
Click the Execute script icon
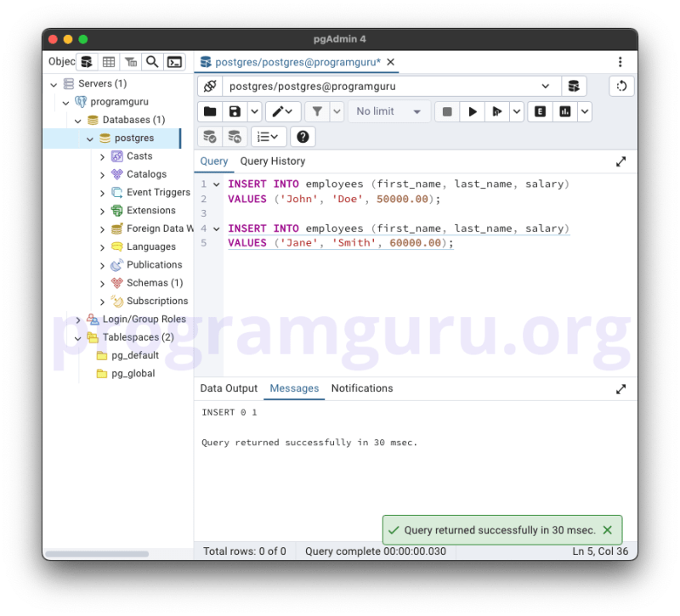[497, 112]
